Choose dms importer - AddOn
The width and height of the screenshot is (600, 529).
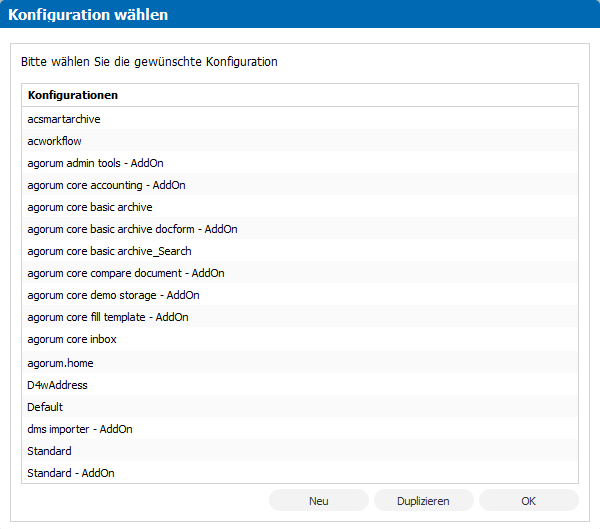pos(300,429)
